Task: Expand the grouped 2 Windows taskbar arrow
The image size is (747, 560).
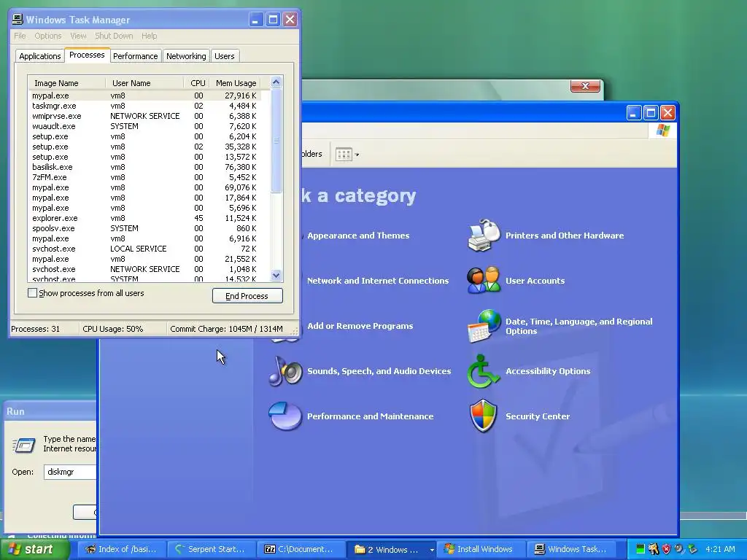Action: [432, 550]
